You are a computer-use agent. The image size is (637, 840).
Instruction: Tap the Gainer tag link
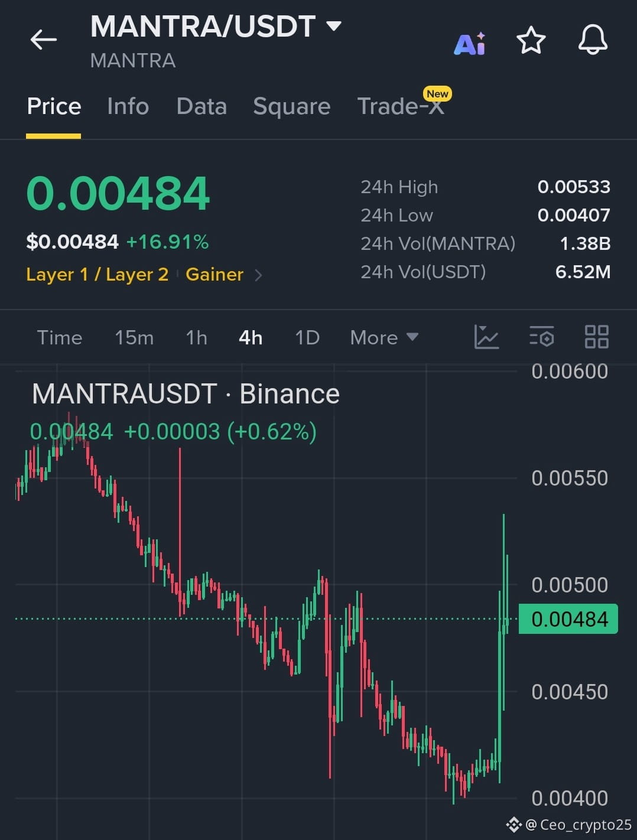(214, 275)
